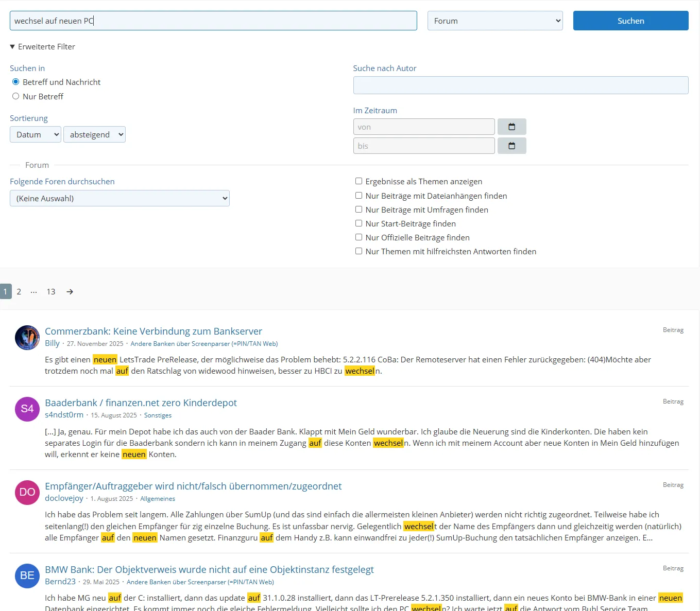Image resolution: width=700 pixels, height=611 pixels.
Task: Enable 'Ergebnisse als Themen anzeigen' checkbox
Action: (358, 181)
